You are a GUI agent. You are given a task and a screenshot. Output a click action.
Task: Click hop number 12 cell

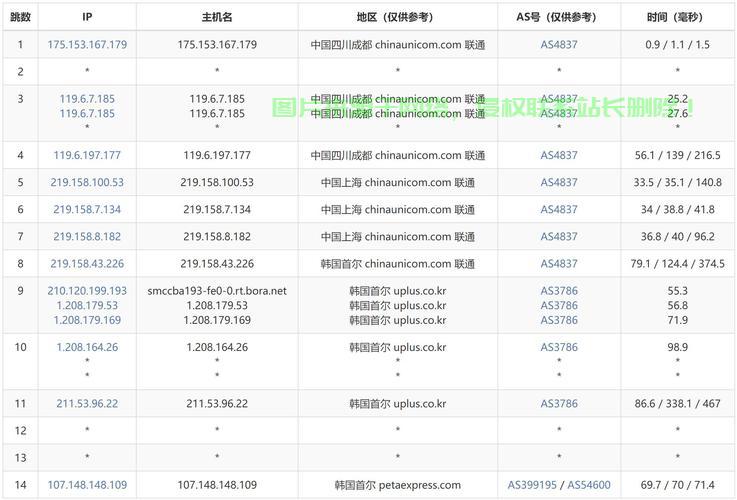tap(20, 430)
